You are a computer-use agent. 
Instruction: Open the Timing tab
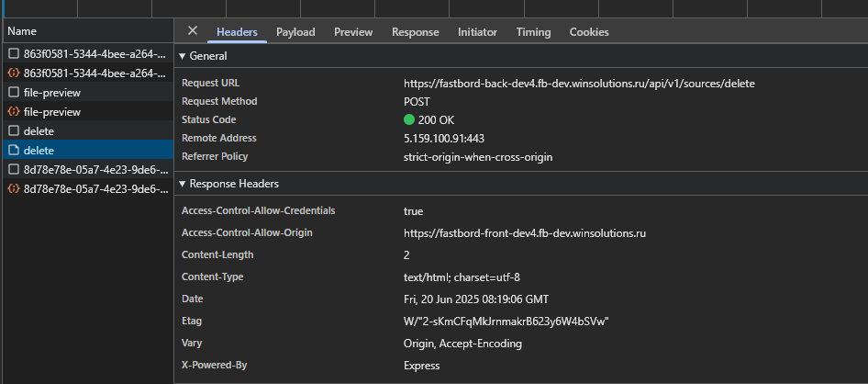tap(533, 32)
